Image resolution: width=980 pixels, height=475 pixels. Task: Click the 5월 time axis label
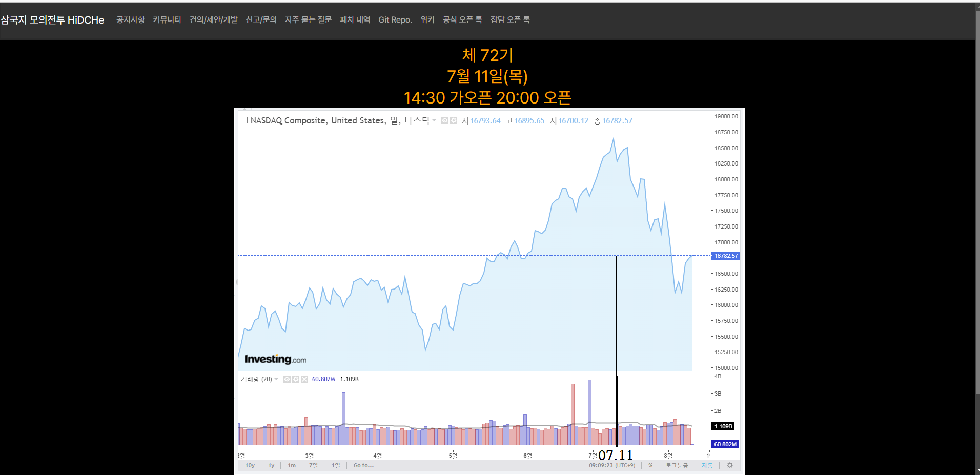pyautogui.click(x=453, y=456)
